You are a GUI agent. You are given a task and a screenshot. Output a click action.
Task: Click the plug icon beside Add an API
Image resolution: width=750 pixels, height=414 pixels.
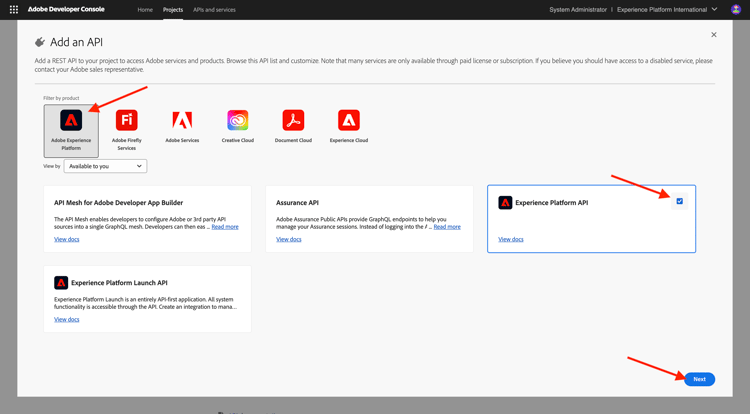pyautogui.click(x=40, y=42)
